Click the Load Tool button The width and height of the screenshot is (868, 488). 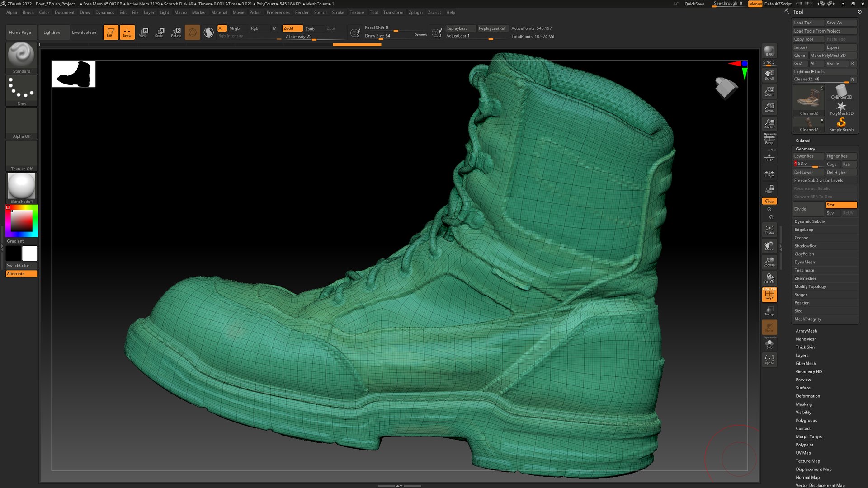(808, 23)
